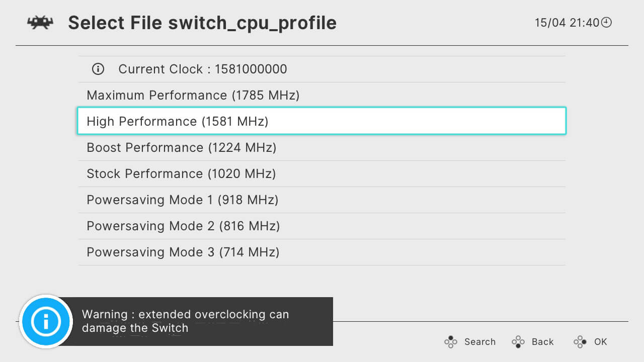Choose Powersaving Mode 2 (816 MHz)
Image resolution: width=644 pixels, height=362 pixels.
coord(322,226)
